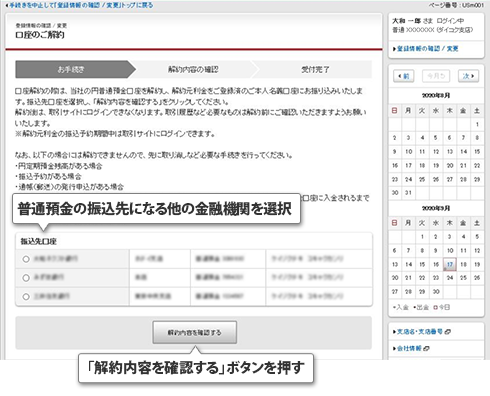
Task: Select today's date 17 in September calendar
Action: point(450,265)
